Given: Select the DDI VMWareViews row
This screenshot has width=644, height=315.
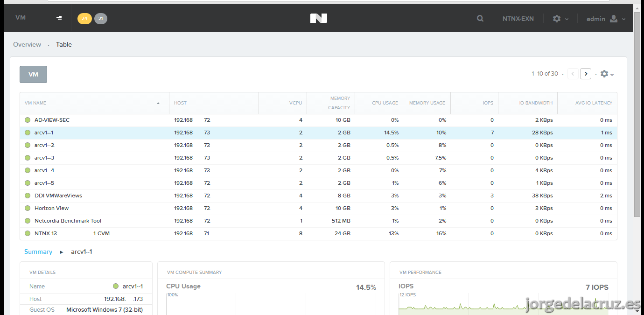Looking at the screenshot, I should (318, 196).
